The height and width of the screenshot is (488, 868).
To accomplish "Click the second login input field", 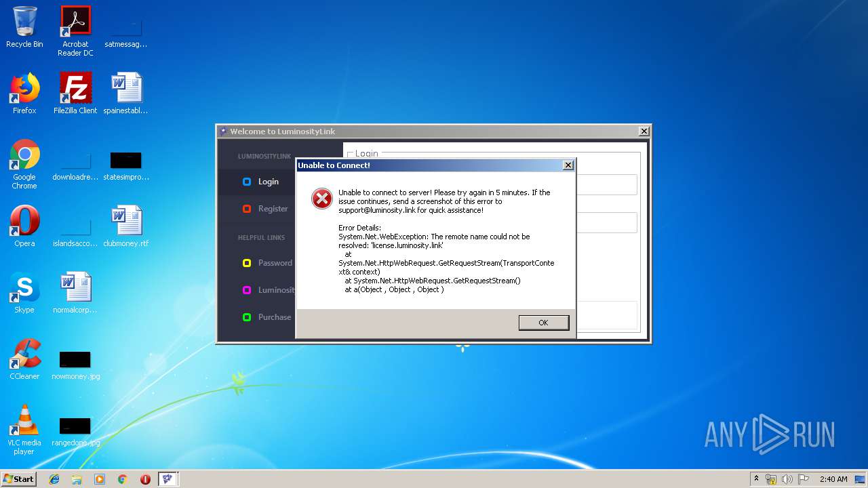I will coord(606,223).
